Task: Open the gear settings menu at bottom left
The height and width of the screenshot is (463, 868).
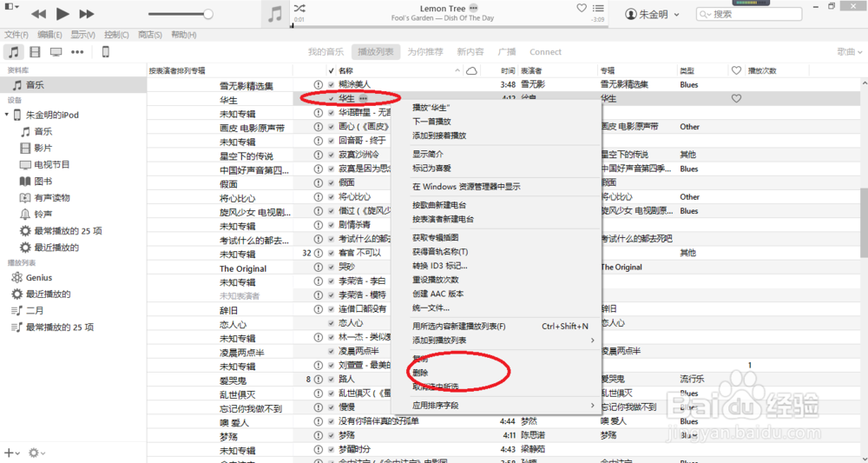Action: pos(36,453)
